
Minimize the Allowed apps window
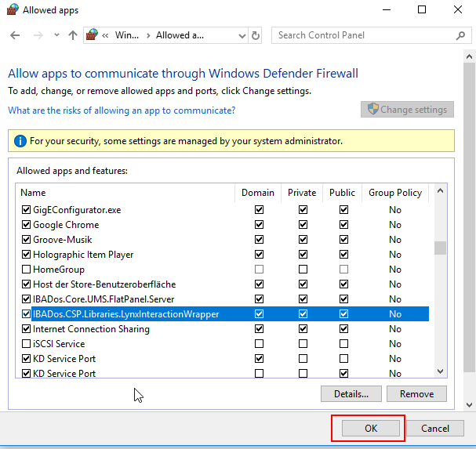[x=387, y=9]
